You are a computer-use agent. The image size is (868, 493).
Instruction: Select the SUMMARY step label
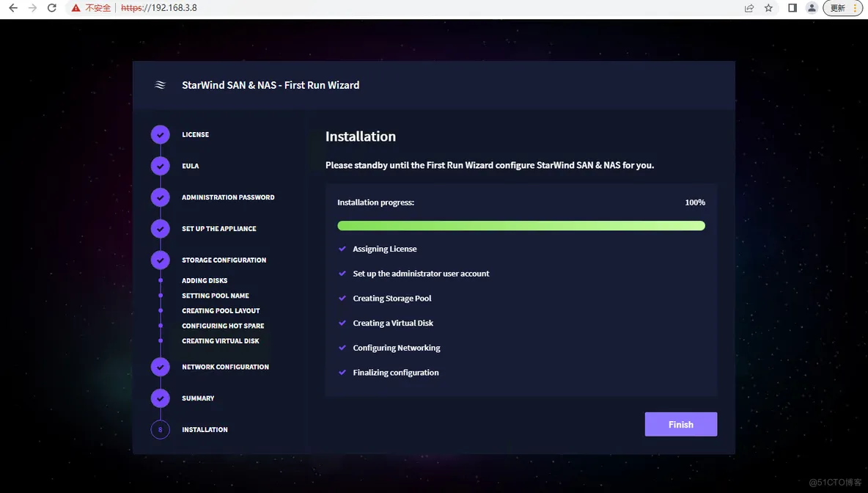click(x=198, y=398)
